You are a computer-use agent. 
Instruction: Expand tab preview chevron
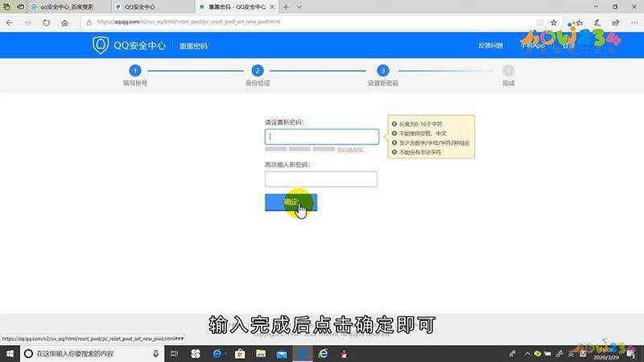(299, 7)
